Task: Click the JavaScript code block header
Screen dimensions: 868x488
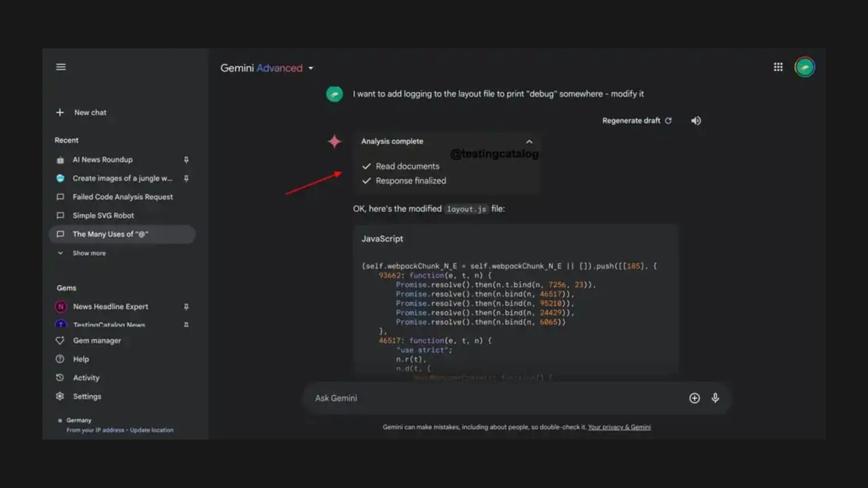Action: [382, 239]
